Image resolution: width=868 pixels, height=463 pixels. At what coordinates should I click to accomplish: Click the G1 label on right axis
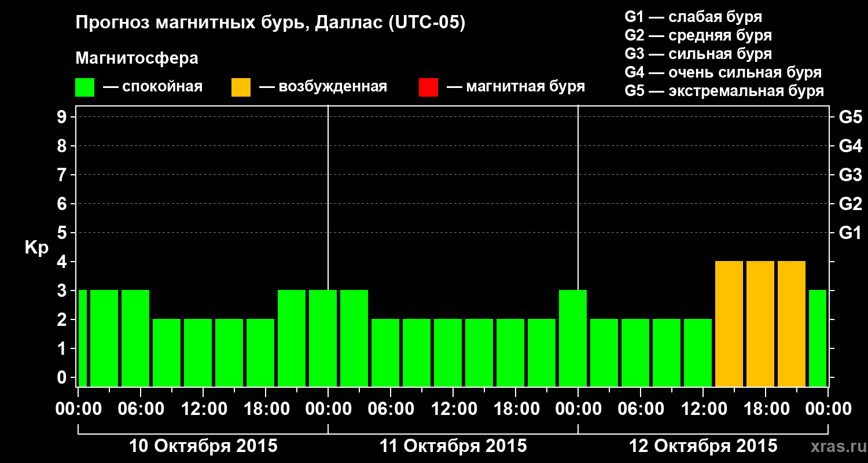851,233
